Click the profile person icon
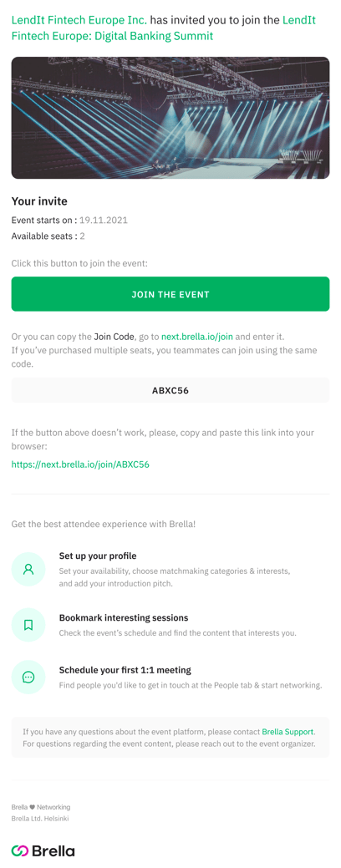Image resolution: width=341 pixels, height=868 pixels. coord(28,569)
